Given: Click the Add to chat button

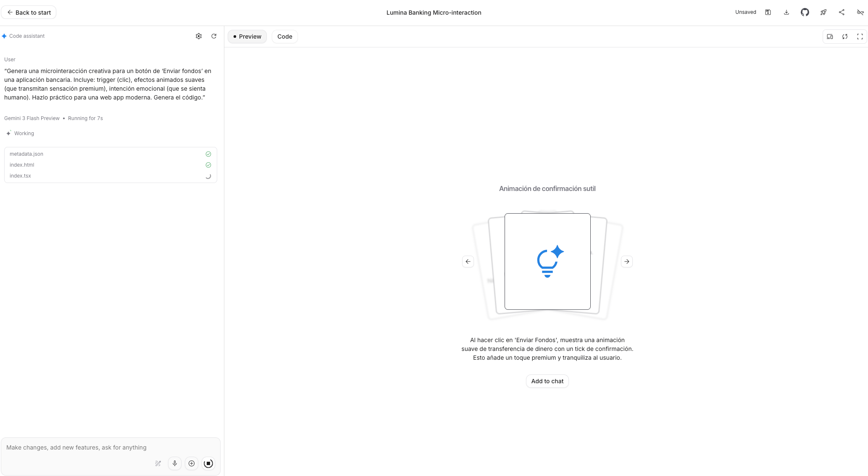Looking at the screenshot, I should click(547, 381).
